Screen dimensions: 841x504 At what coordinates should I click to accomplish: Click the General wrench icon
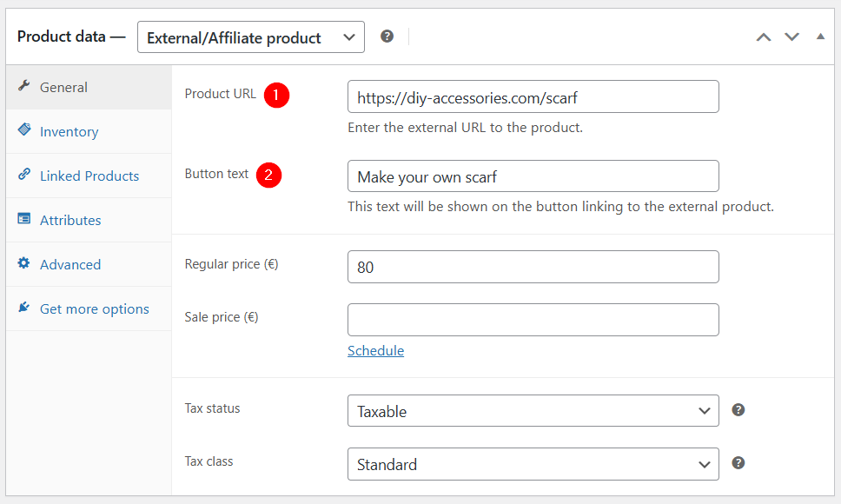(23, 86)
